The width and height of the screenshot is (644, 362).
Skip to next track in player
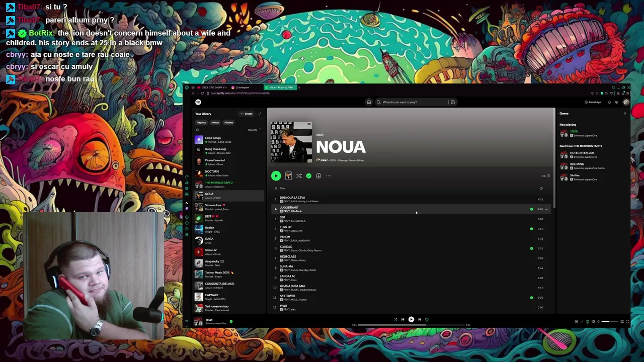coord(420,319)
